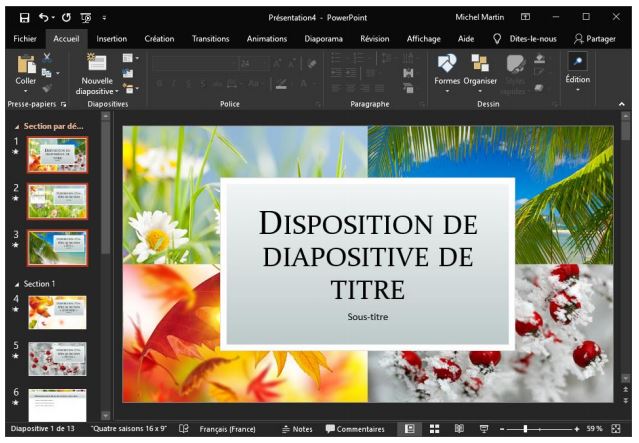Toggle the Commentaires pane
The image size is (639, 443).
(x=354, y=429)
